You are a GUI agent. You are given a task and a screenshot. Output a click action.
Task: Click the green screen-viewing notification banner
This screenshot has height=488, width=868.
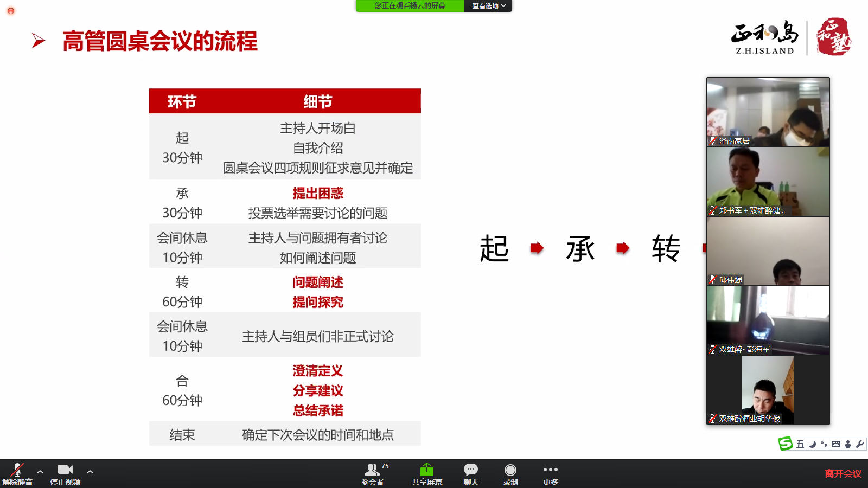410,6
